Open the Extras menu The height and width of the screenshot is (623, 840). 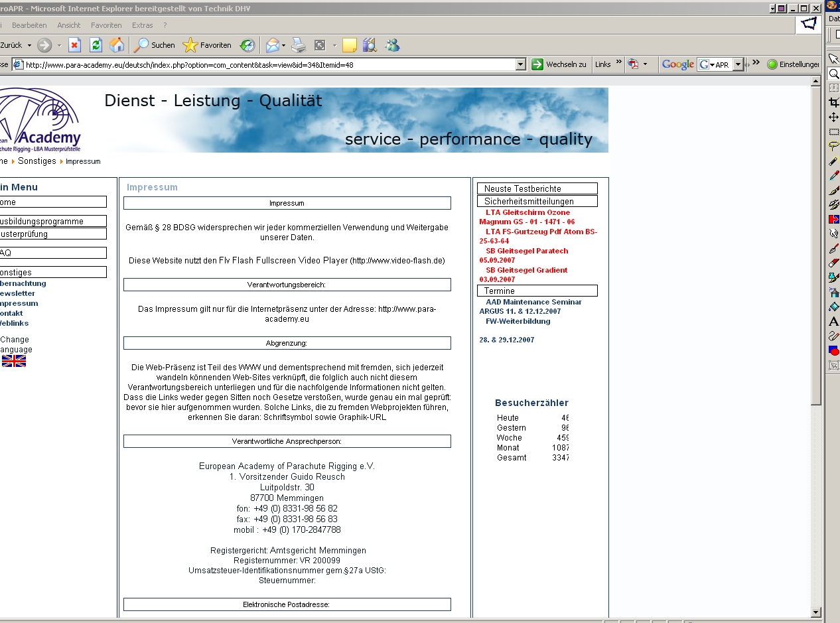142,25
